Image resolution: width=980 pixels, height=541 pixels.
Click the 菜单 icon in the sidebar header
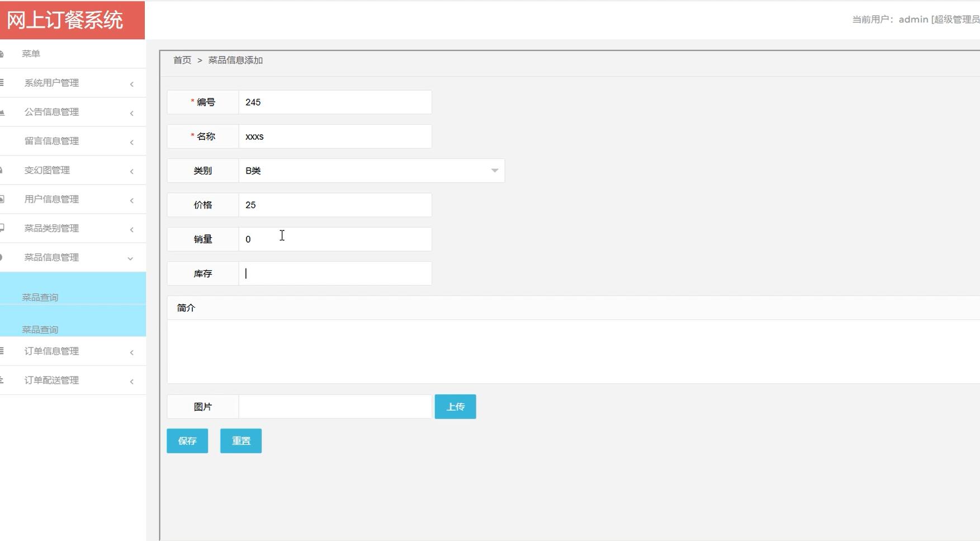coord(2,54)
